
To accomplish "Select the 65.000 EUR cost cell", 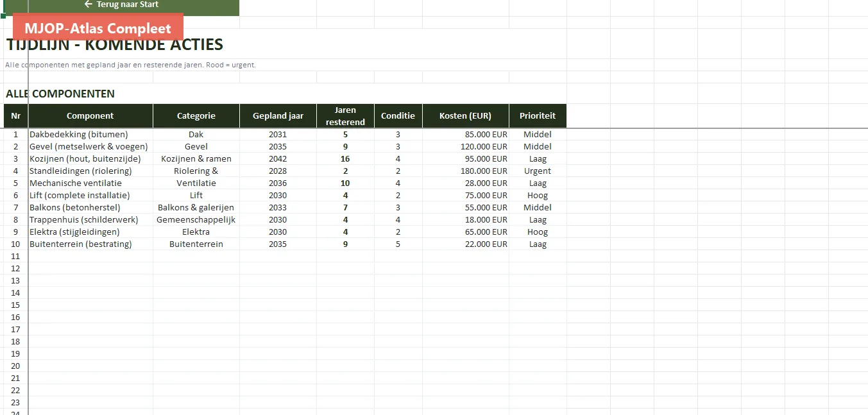I will [x=466, y=232].
